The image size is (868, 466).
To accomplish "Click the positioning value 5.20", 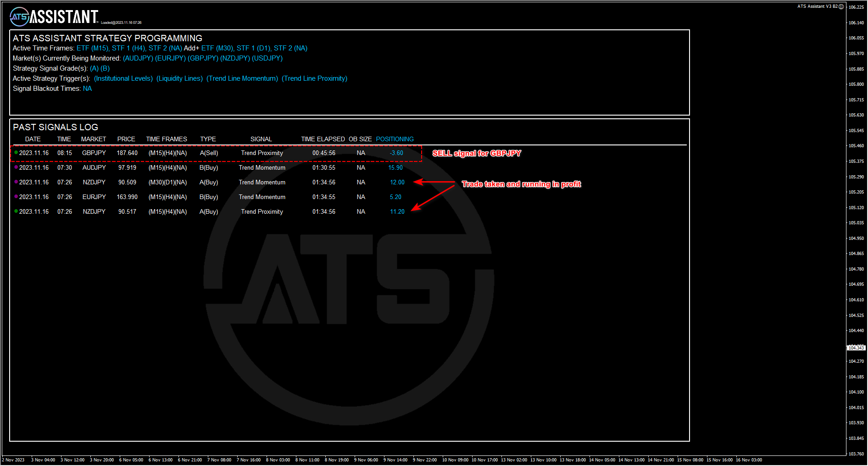I will 395,197.
